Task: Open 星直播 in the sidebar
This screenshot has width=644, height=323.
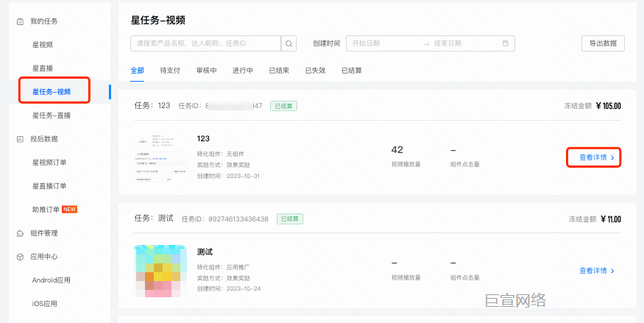Action: [x=43, y=68]
